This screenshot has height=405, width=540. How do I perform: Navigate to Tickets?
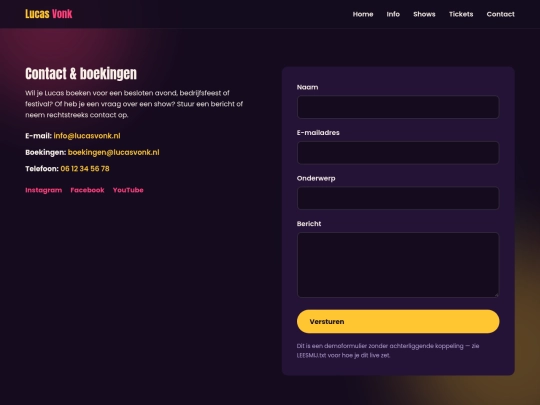[461, 14]
